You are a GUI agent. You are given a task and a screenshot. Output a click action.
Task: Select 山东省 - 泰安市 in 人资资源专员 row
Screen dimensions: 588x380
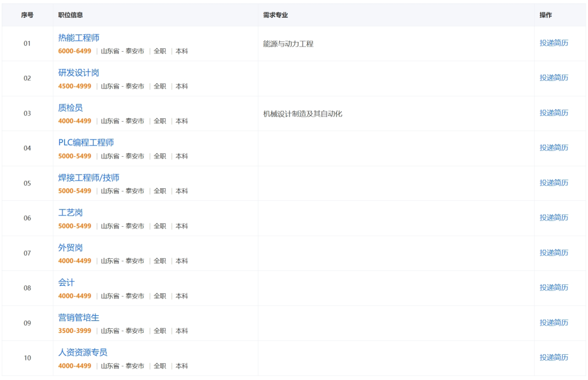click(123, 366)
